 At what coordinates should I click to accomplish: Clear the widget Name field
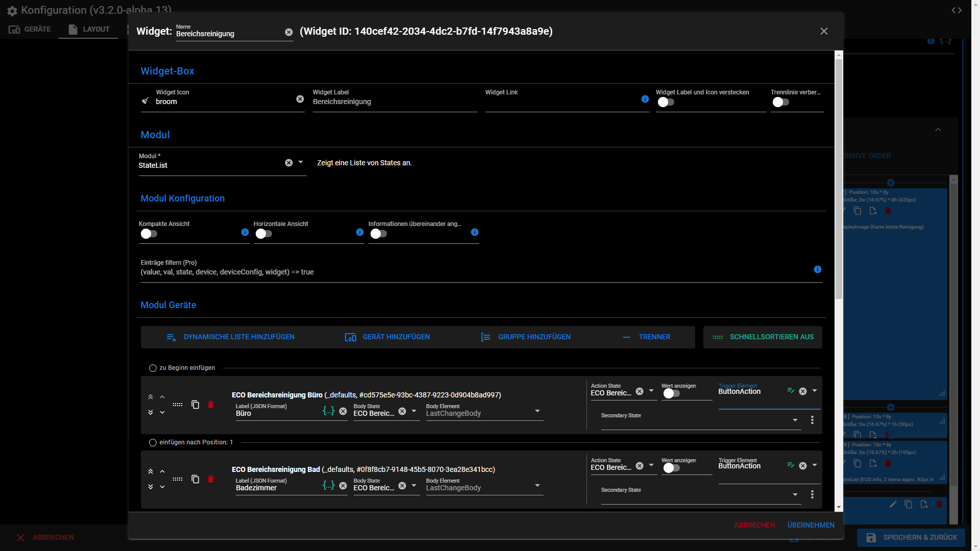tap(289, 32)
